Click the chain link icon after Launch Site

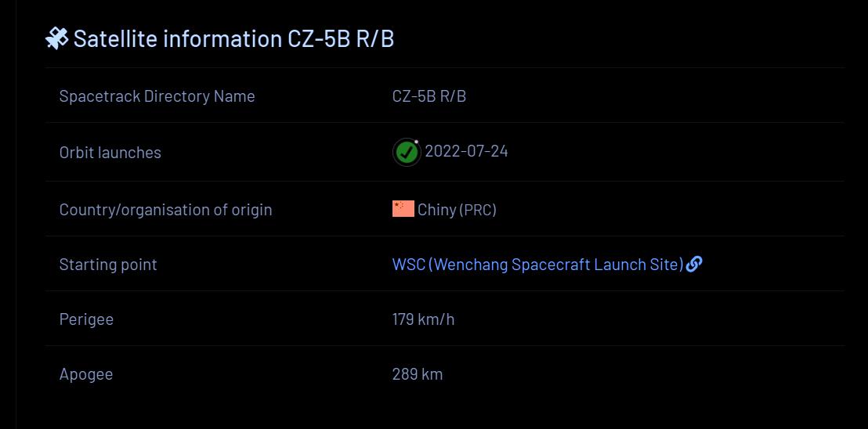coord(694,264)
